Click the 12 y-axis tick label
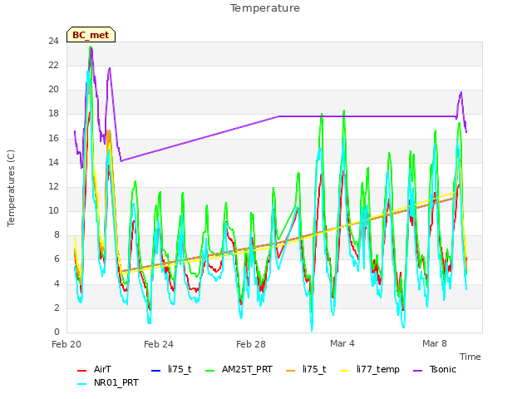The image size is (532, 399). click(53, 186)
